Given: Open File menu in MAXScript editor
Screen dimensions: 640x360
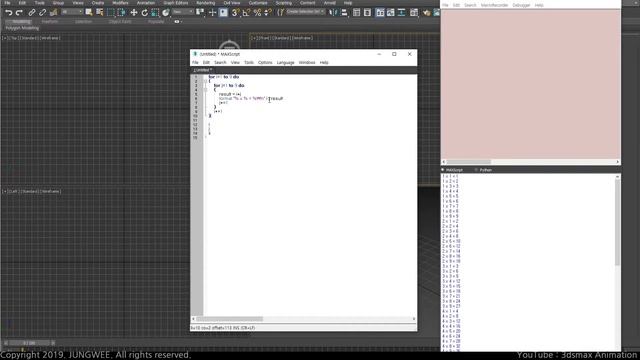Looking at the screenshot, I should (195, 62).
